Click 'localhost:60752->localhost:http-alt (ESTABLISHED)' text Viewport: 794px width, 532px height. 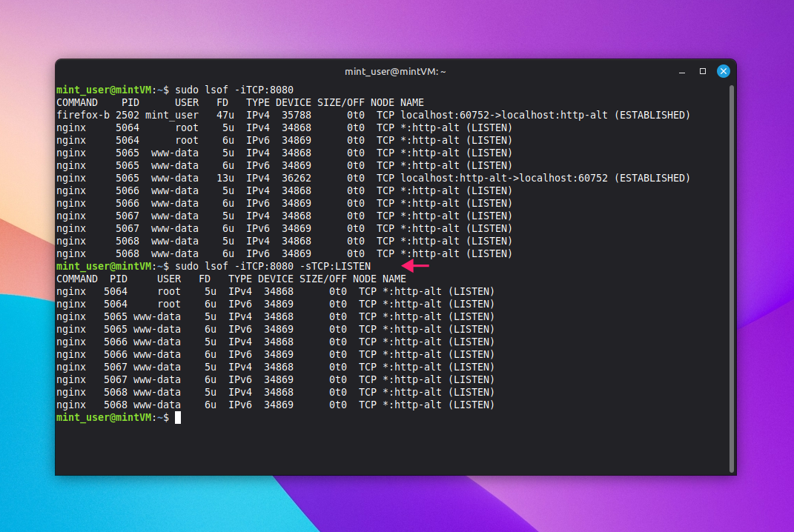[x=546, y=116]
